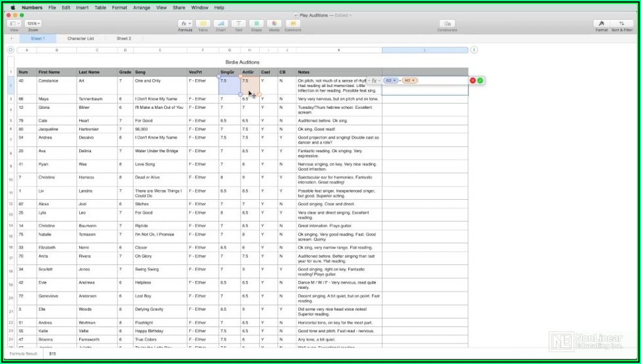The width and height of the screenshot is (641, 364).
Task: Open the Shape tool
Action: click(256, 24)
